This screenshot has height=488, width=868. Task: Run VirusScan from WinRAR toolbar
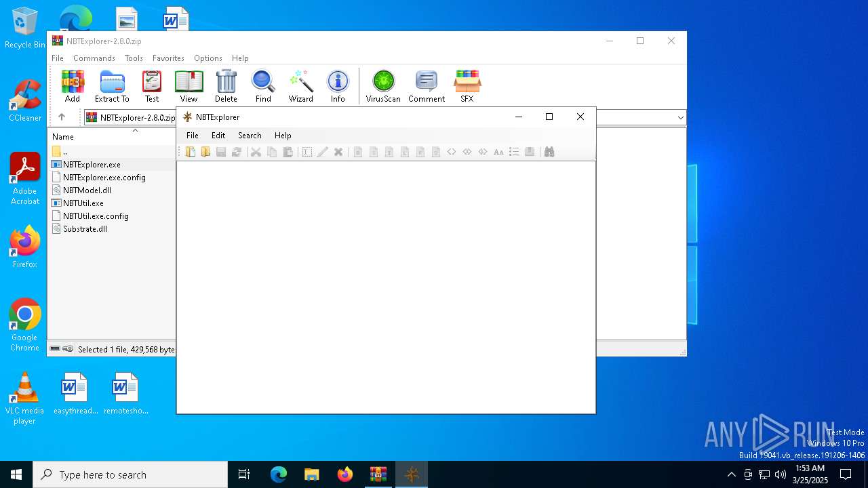[383, 86]
